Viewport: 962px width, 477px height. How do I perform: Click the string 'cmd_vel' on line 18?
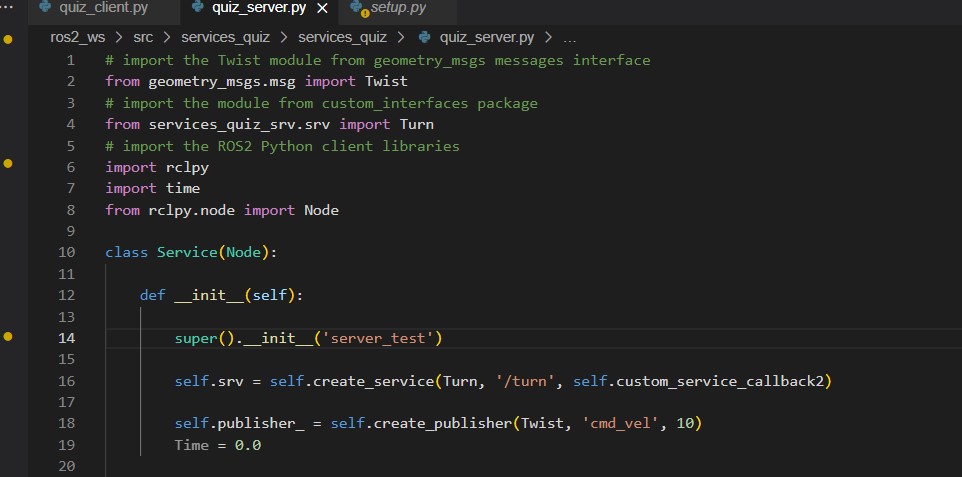pos(620,423)
